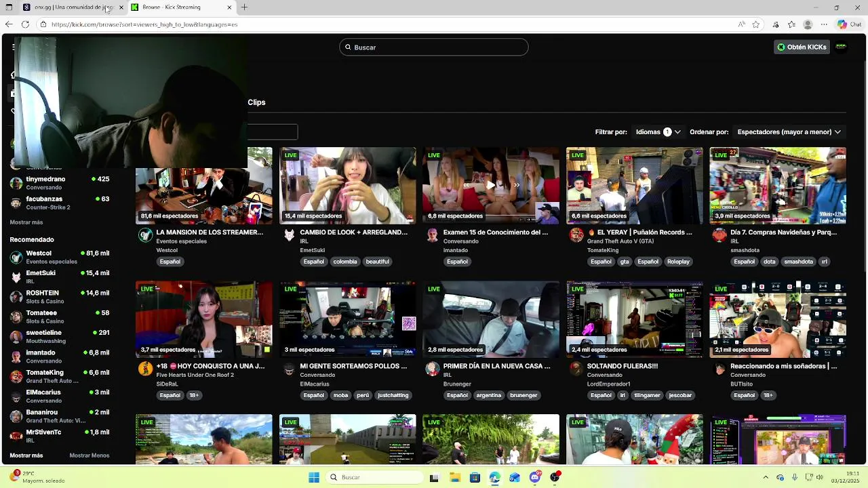Screen dimensions: 868x488
Task: Go back with the browser back arrow
Action: click(9, 24)
